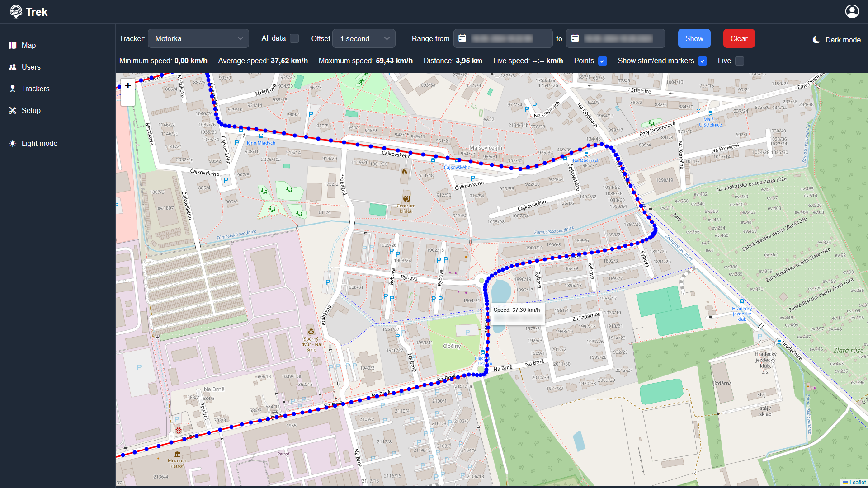This screenshot has height=488, width=868.
Task: Click the red Clear button
Action: click(x=739, y=38)
